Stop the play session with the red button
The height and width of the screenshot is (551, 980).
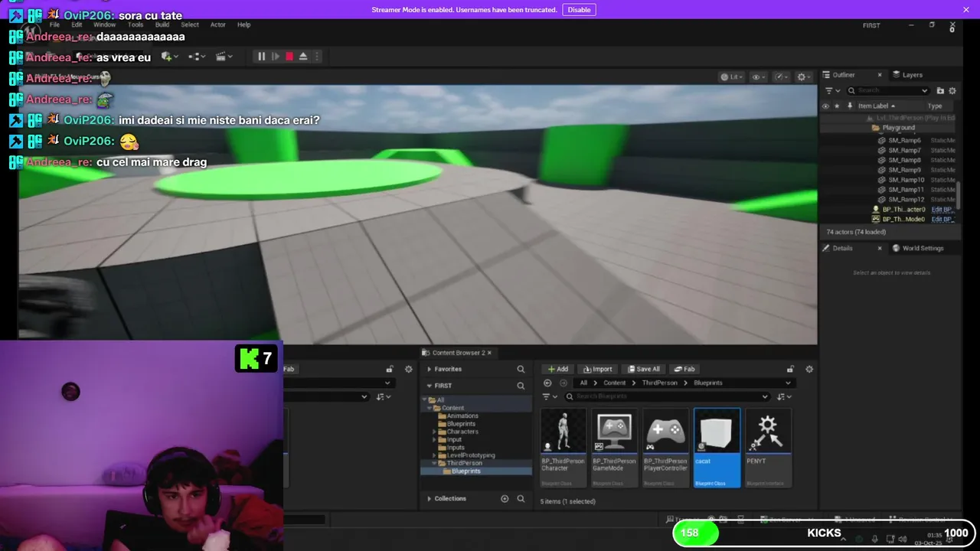pos(289,57)
